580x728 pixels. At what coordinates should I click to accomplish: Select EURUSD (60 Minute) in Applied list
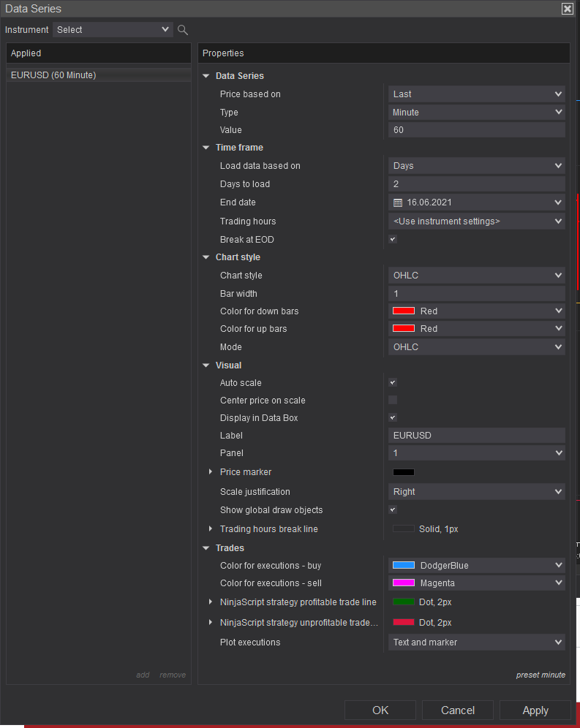coord(53,75)
